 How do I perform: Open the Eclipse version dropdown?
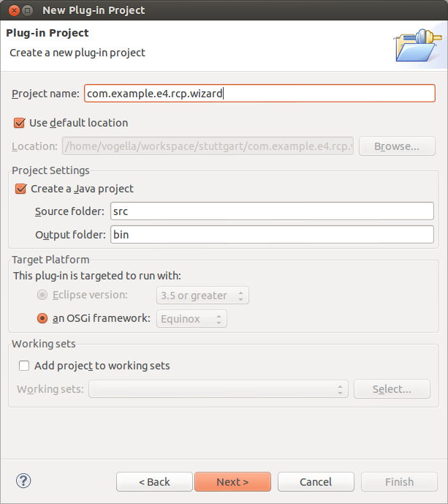[x=203, y=296]
